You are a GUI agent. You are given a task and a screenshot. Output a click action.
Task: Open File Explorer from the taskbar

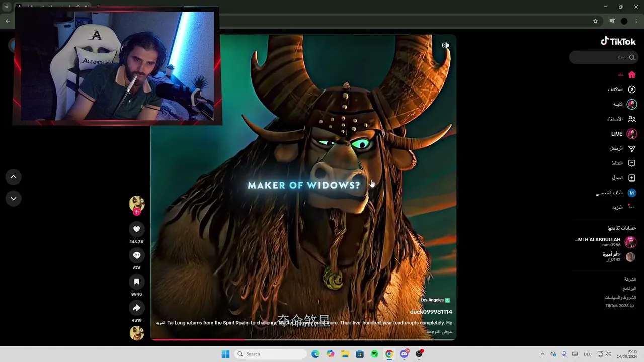pos(345,354)
